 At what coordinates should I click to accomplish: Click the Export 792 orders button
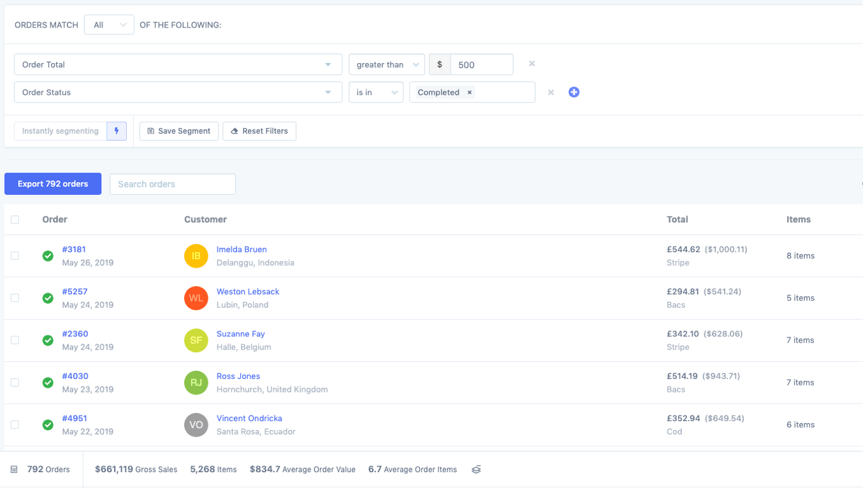(53, 183)
